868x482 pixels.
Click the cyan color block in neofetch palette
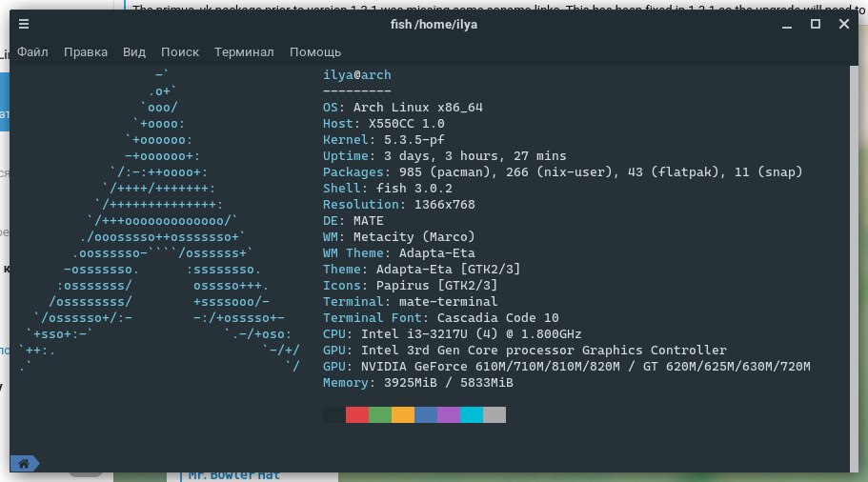pos(471,414)
